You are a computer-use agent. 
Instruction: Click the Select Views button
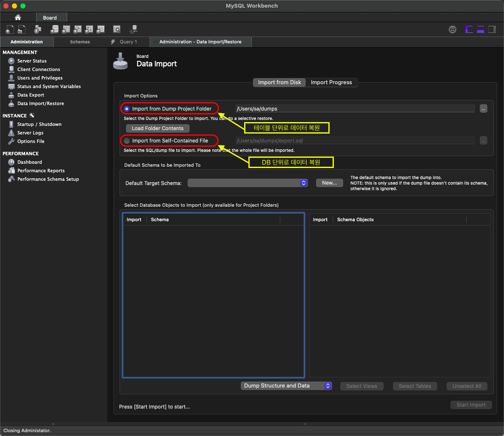click(362, 386)
